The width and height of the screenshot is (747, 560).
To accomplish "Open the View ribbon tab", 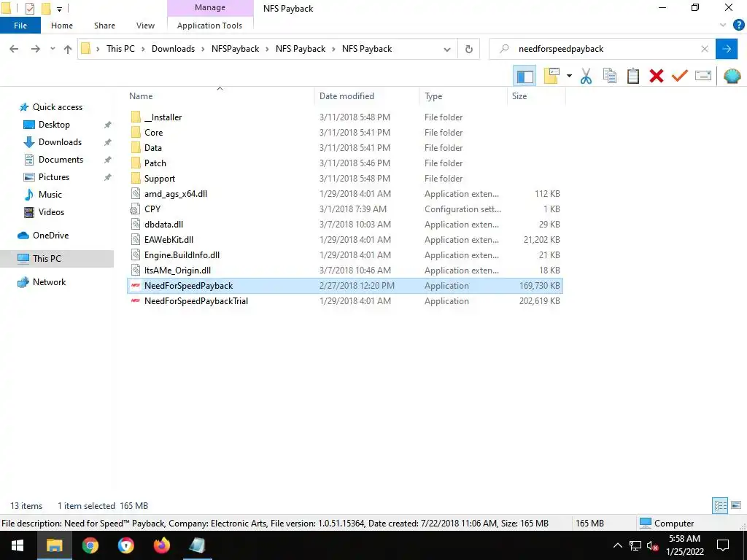I will (x=145, y=26).
